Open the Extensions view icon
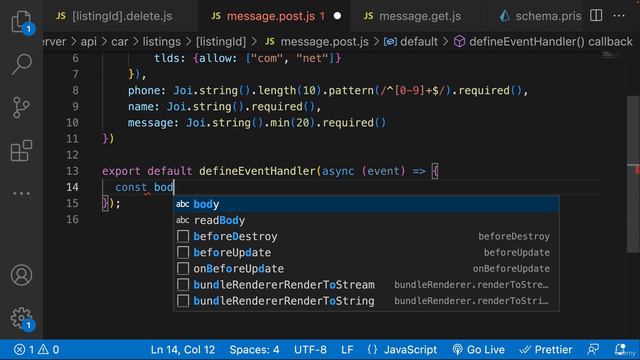Screen dimensions: 640x360 21,151
